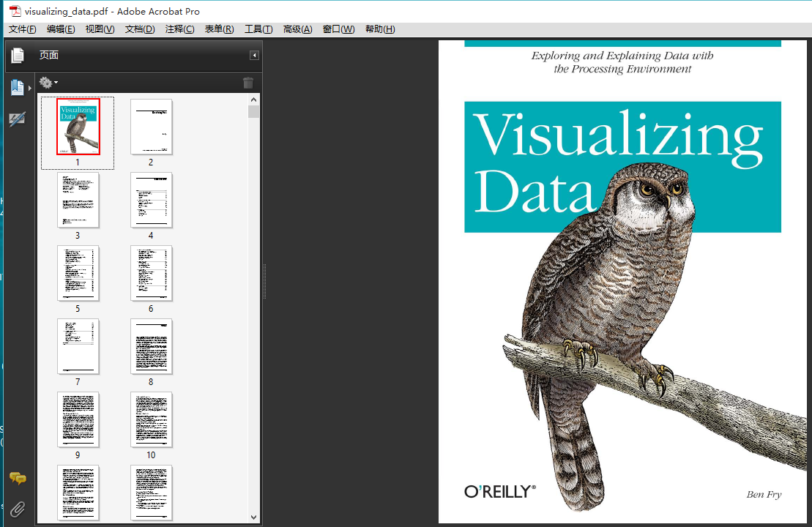Select page 3 thumbnail
812x527 pixels.
click(x=78, y=200)
